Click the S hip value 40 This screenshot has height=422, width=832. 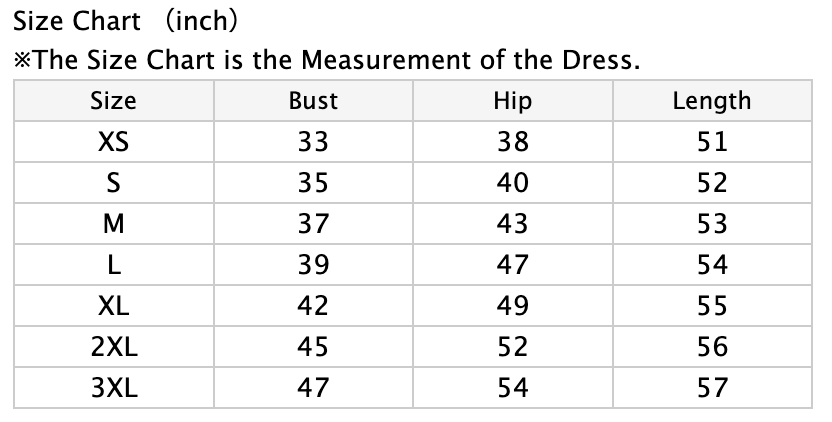click(512, 183)
